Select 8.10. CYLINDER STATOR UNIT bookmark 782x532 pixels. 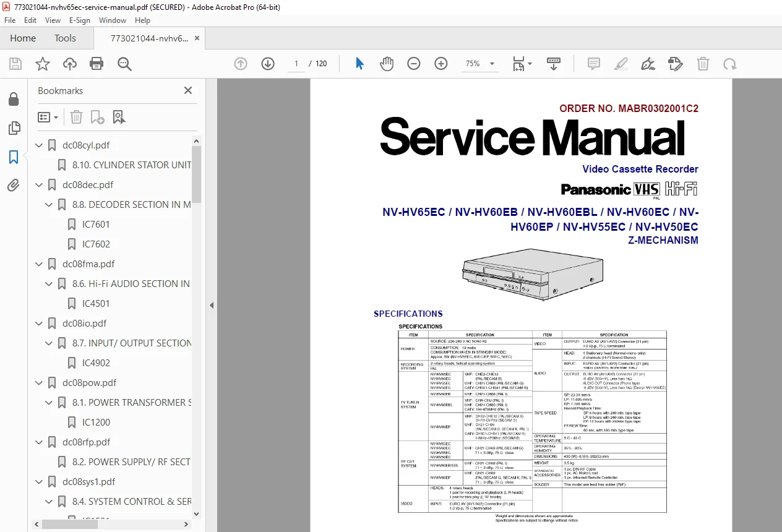click(x=132, y=165)
